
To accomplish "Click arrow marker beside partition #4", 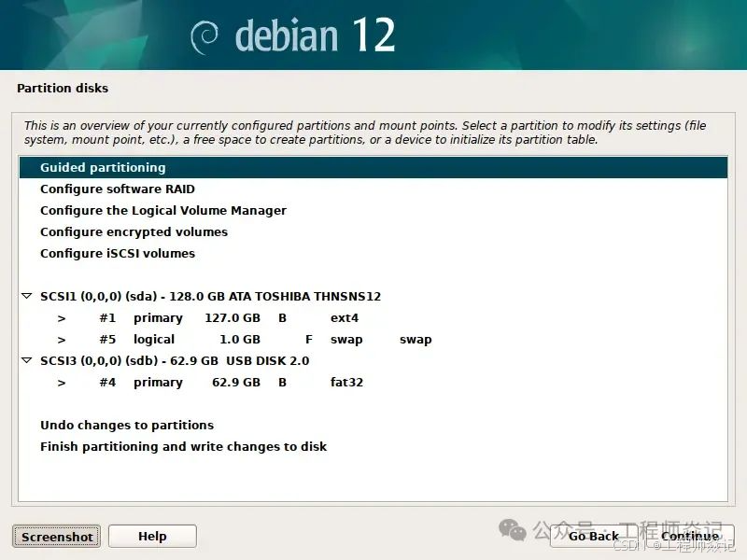I will click(62, 383).
